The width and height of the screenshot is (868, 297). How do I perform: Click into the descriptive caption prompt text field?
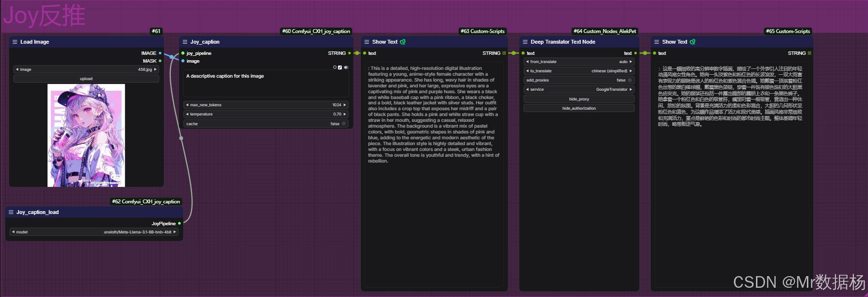(266, 84)
